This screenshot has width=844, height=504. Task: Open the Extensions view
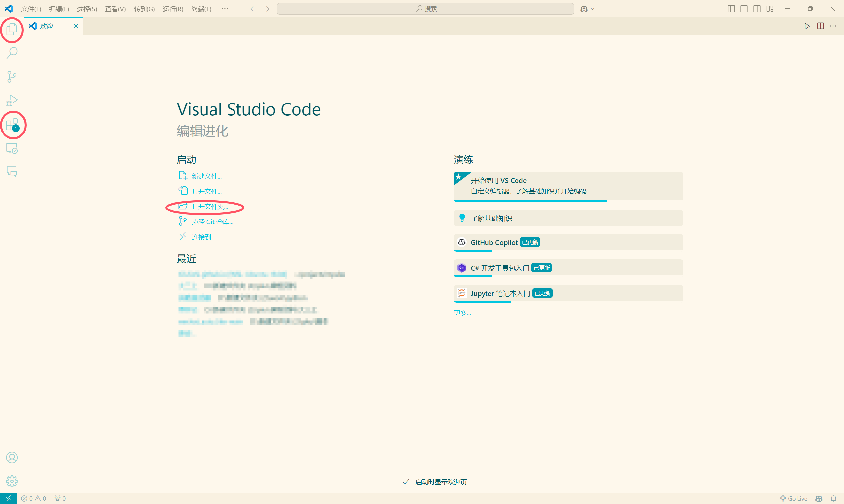point(12,125)
